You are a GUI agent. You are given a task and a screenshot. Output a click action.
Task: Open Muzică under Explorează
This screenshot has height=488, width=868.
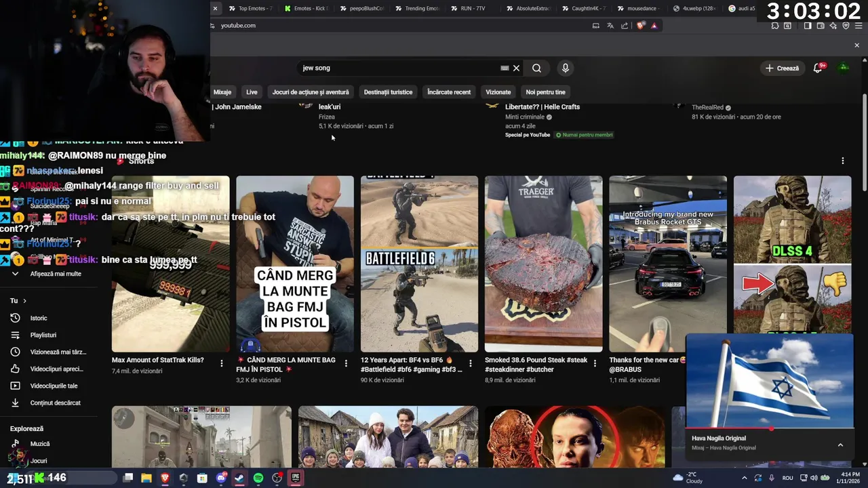coord(40,443)
